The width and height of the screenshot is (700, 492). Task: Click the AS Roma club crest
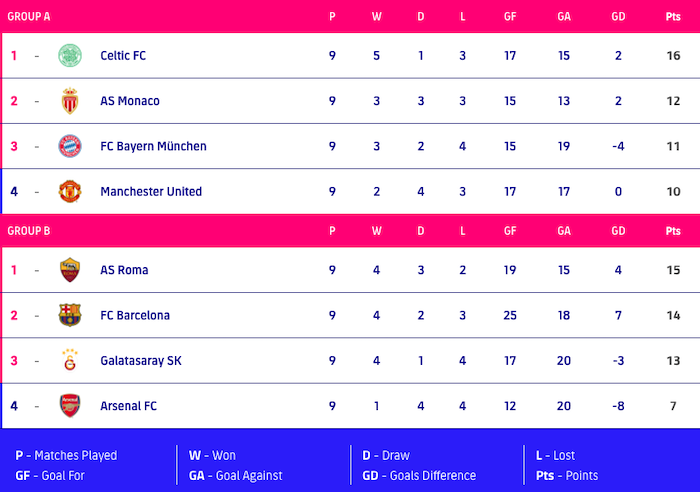tap(70, 270)
